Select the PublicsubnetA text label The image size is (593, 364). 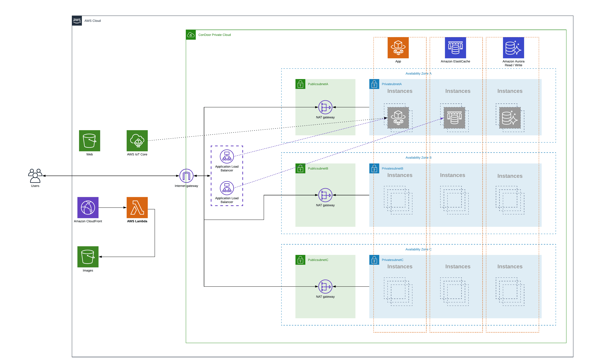(318, 84)
